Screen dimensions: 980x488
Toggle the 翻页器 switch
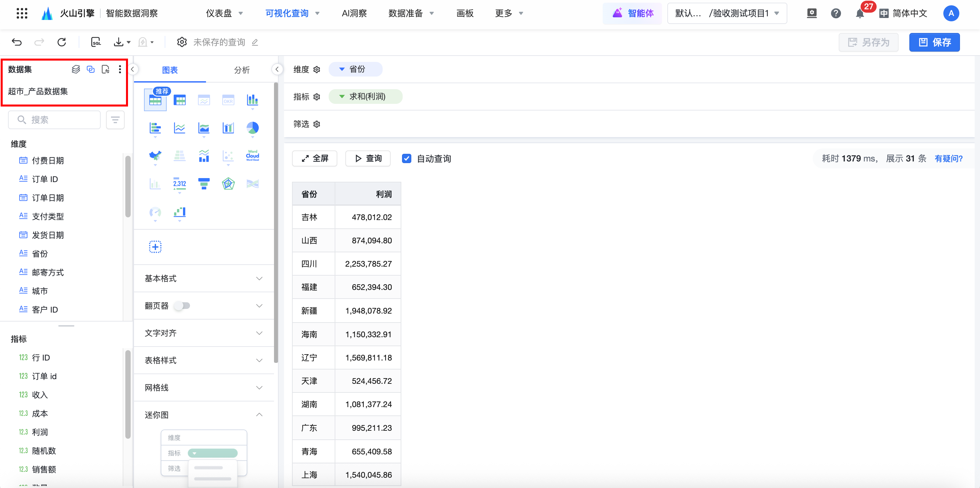tap(182, 306)
